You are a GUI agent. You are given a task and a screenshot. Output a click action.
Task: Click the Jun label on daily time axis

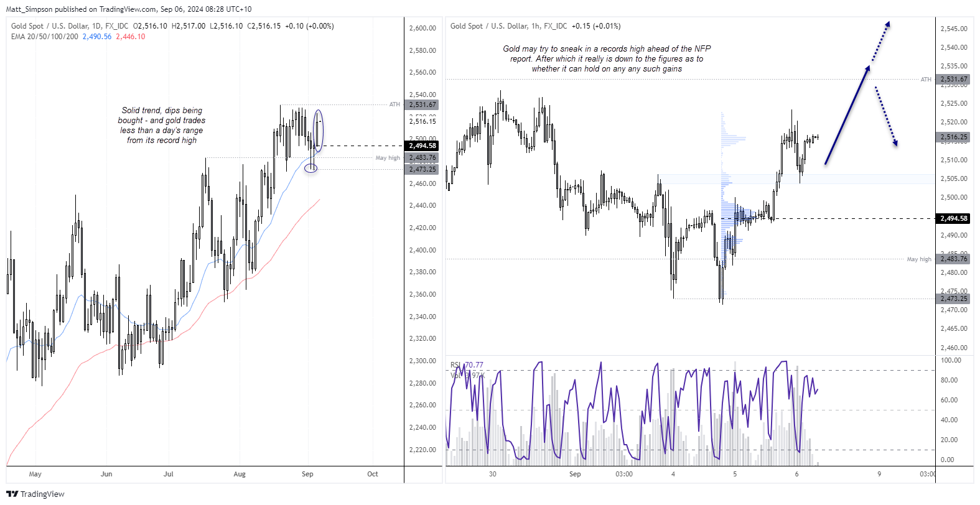pos(106,474)
